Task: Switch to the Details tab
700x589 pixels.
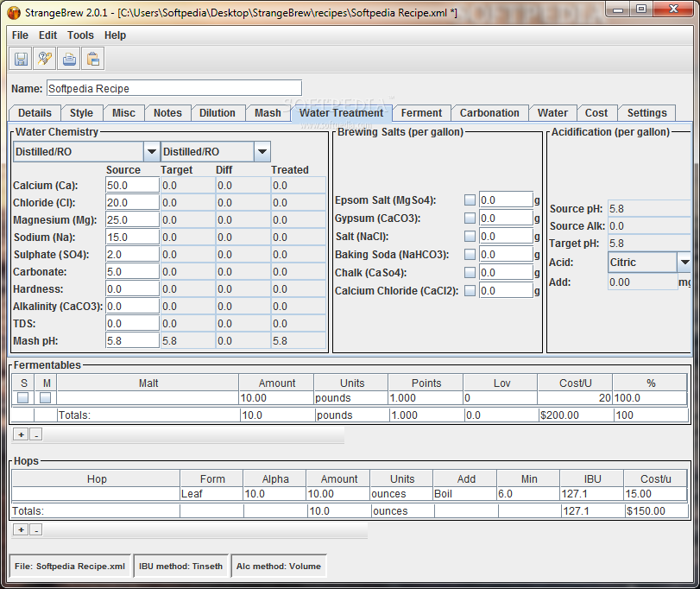Action: pos(35,113)
